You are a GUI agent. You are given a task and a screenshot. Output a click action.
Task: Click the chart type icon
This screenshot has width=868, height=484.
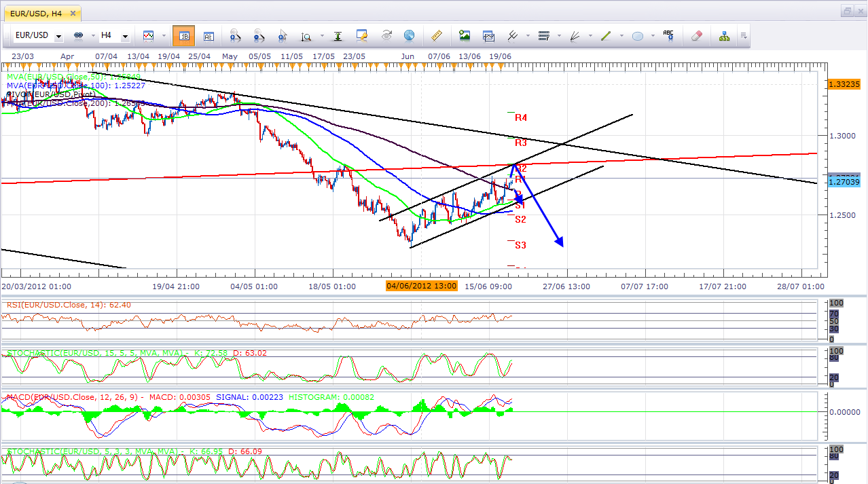pos(148,35)
